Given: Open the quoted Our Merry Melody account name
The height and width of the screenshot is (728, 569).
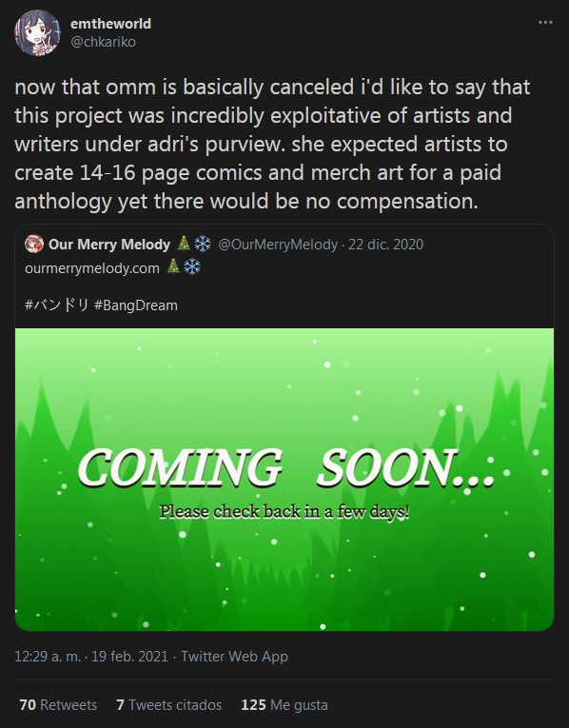Looking at the screenshot, I should [109, 245].
